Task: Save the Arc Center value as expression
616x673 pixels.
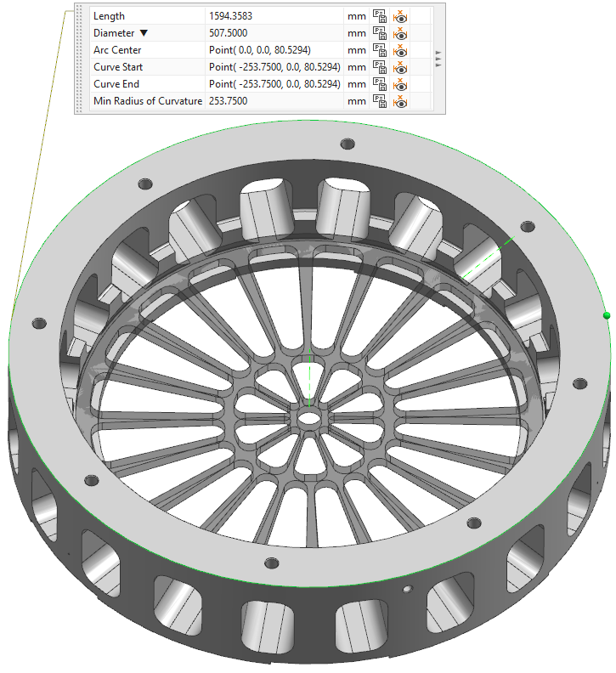Action: (x=380, y=50)
